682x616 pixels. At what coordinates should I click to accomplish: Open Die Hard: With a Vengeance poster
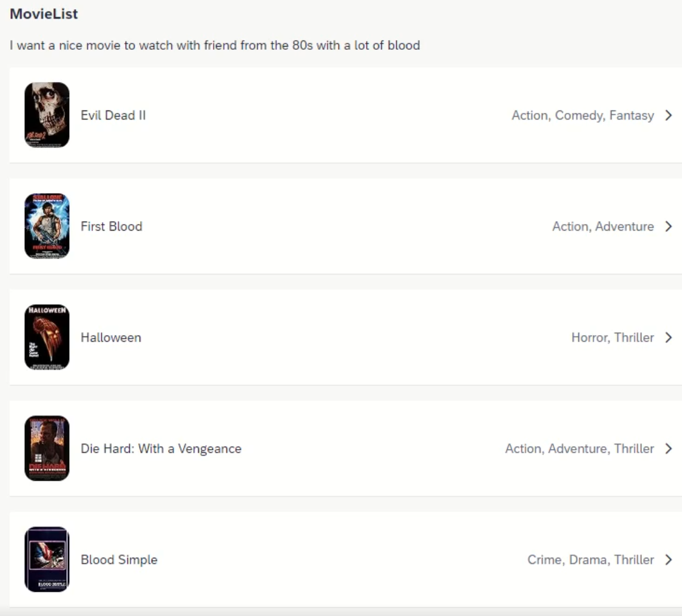(47, 448)
